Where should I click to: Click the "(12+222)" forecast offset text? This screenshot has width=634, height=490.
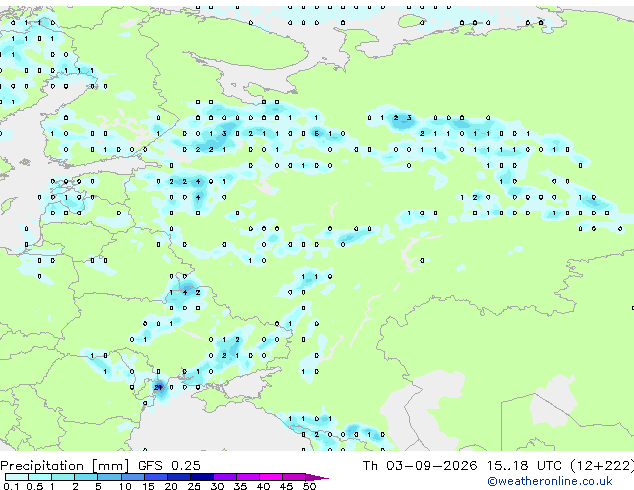click(x=602, y=466)
